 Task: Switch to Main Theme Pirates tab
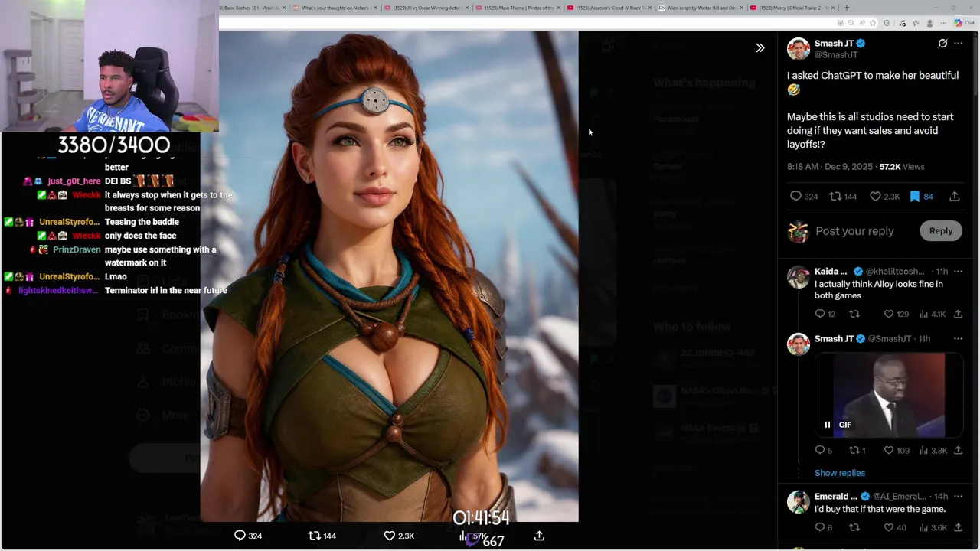coord(518,8)
